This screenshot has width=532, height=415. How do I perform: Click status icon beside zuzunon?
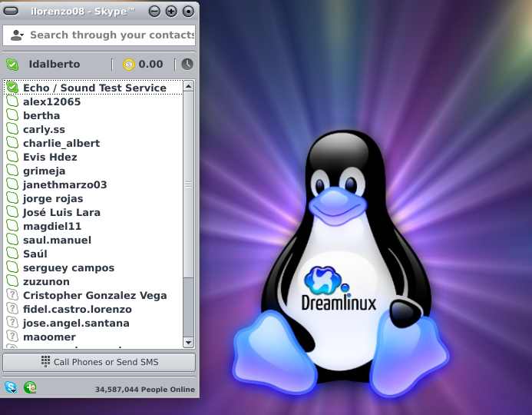[12, 281]
